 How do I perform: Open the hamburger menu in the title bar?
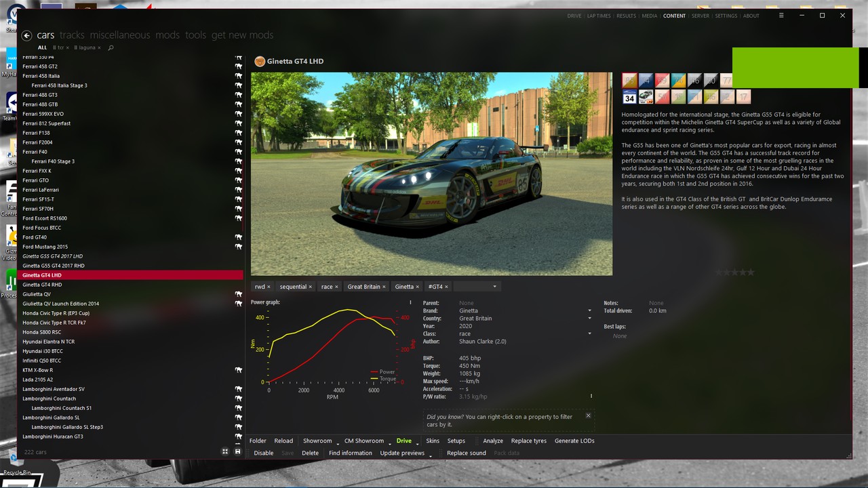781,16
